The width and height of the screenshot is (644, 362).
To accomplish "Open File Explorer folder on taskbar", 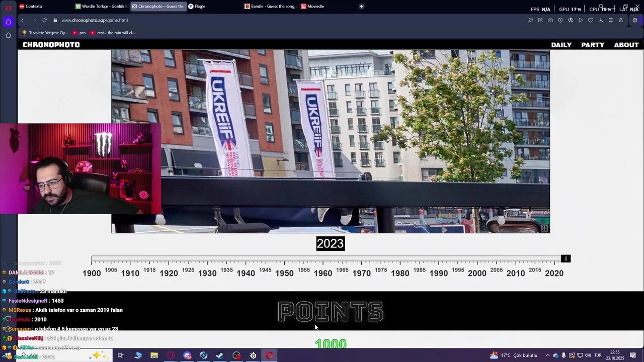I will coord(154,355).
